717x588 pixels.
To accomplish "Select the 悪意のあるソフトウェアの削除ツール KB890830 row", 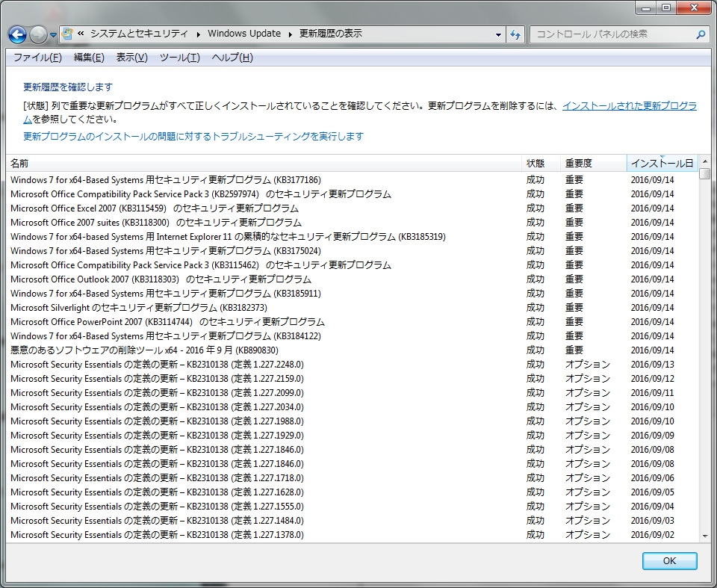I will [x=352, y=350].
